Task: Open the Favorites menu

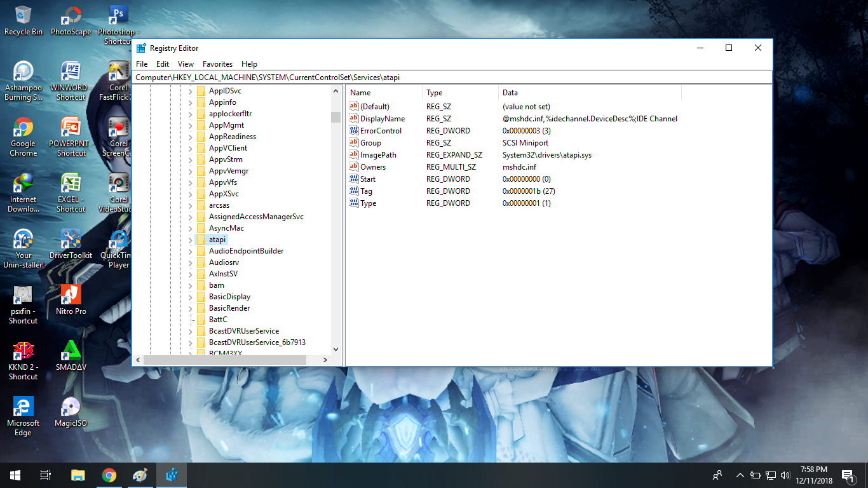Action: [217, 64]
